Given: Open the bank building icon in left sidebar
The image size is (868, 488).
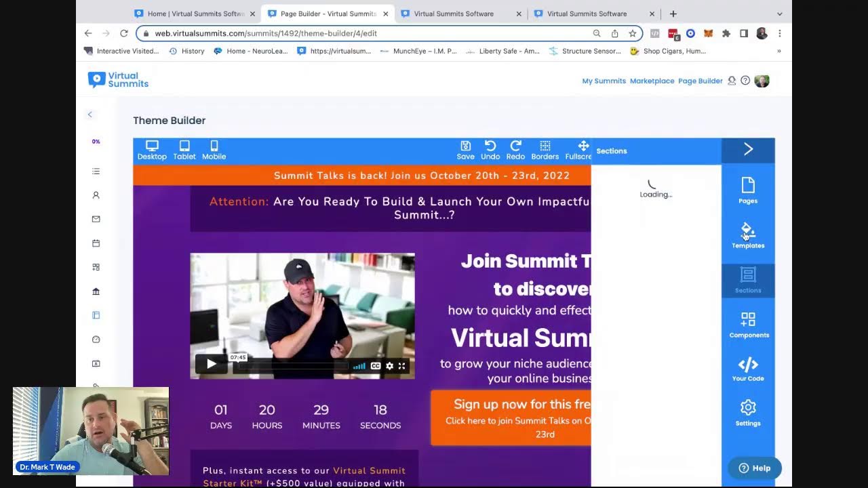Looking at the screenshot, I should 96,291.
